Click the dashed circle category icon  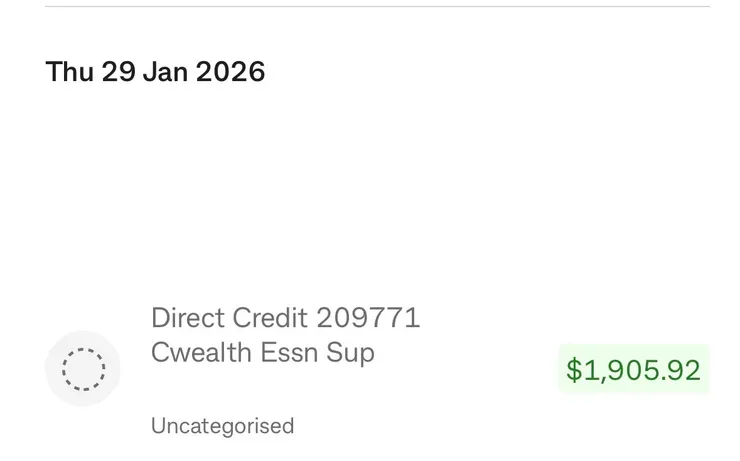83,369
